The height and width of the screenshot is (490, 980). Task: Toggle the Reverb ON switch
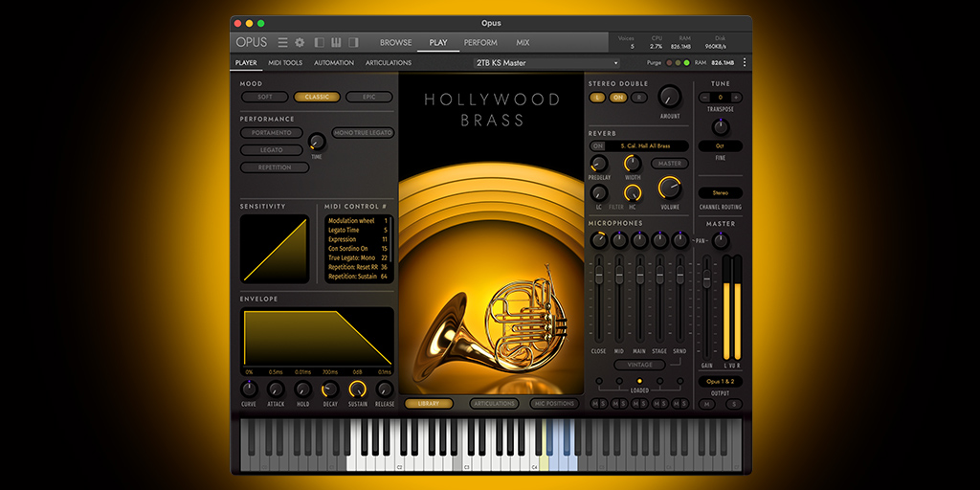598,146
